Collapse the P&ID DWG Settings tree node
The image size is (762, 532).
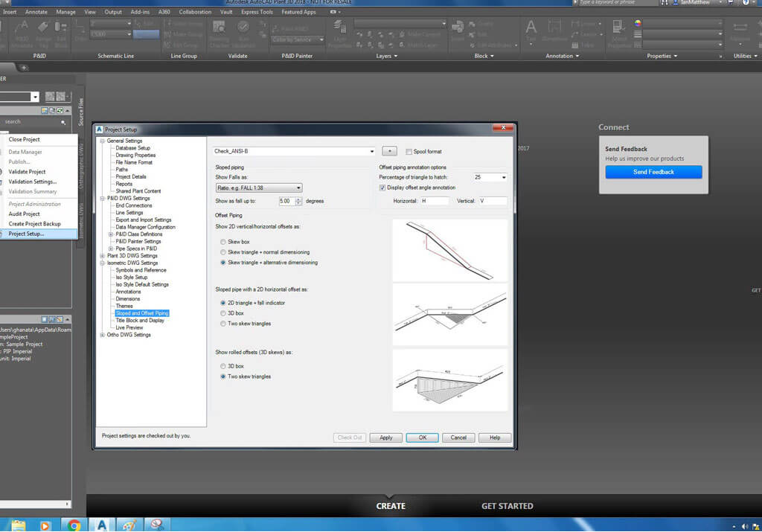pos(103,198)
